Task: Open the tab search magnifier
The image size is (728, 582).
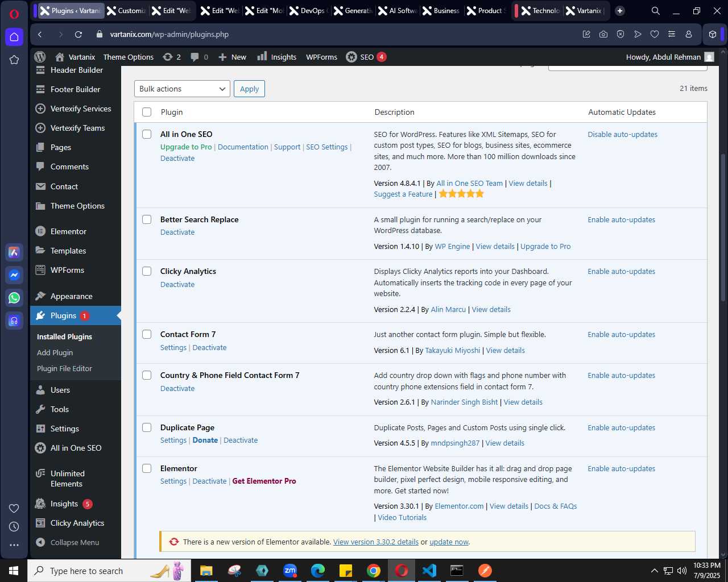Action: 655,11
